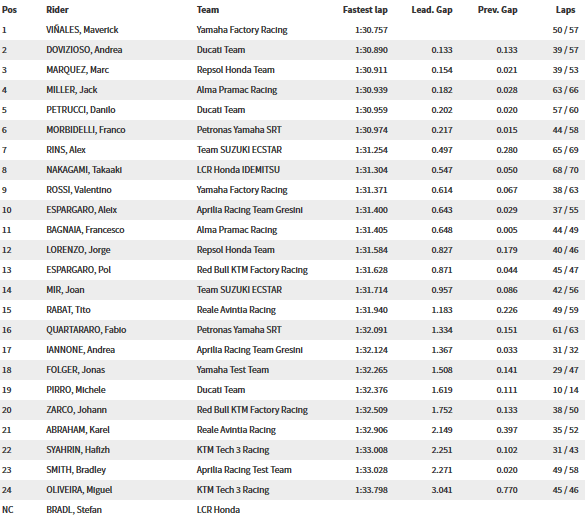
Task: Select BRADL, Stefan in NC row
Action: click(x=74, y=510)
